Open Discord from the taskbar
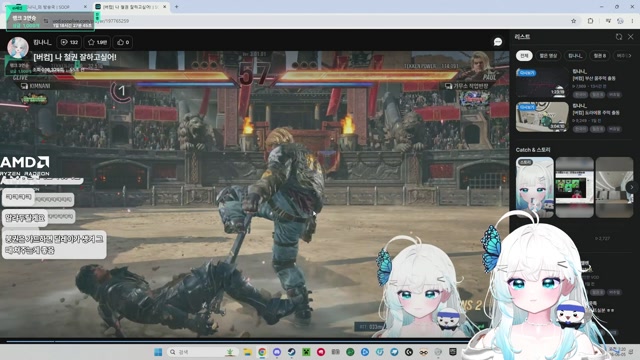This screenshot has width=640, height=360. point(277,352)
